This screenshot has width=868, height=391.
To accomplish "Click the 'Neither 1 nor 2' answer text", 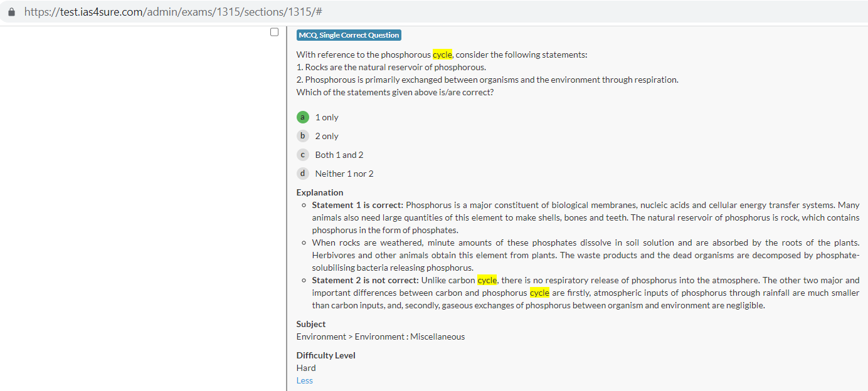I will (x=344, y=174).
